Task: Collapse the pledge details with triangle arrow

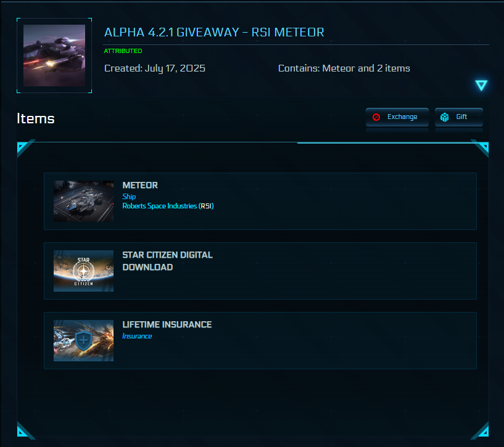Action: coord(481,86)
